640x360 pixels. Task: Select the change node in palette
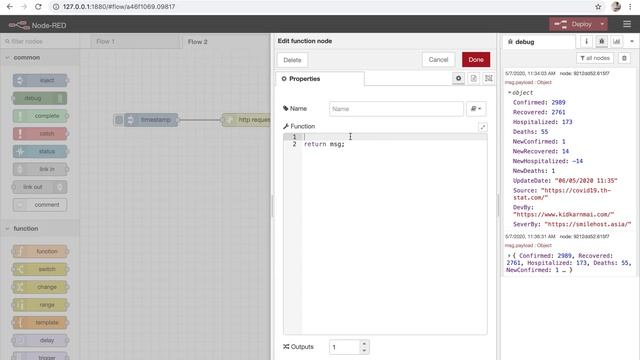pos(40,287)
